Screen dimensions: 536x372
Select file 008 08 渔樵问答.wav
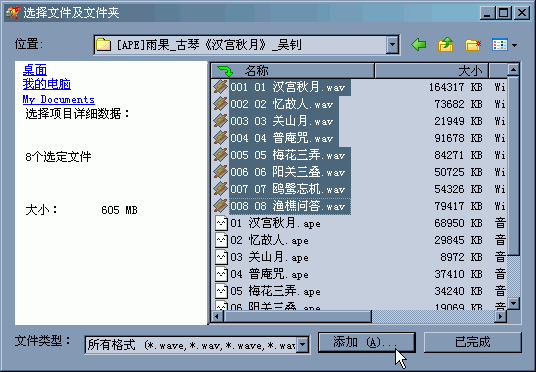tap(290, 207)
